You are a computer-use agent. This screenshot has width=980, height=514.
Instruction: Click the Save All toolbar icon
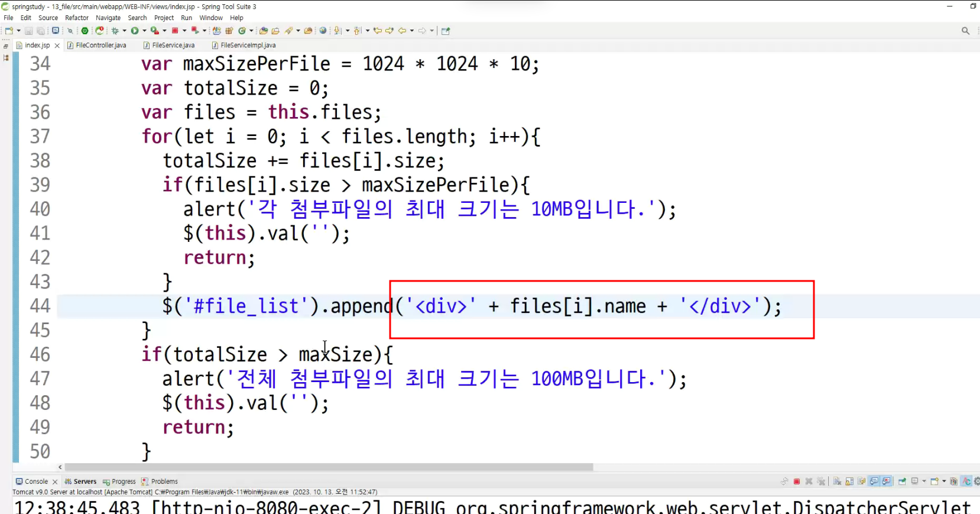41,31
